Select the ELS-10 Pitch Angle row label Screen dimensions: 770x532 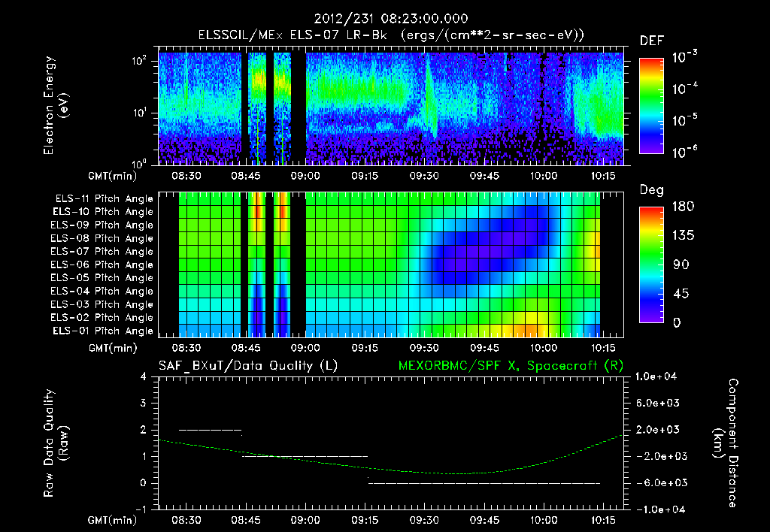pyautogui.click(x=103, y=212)
